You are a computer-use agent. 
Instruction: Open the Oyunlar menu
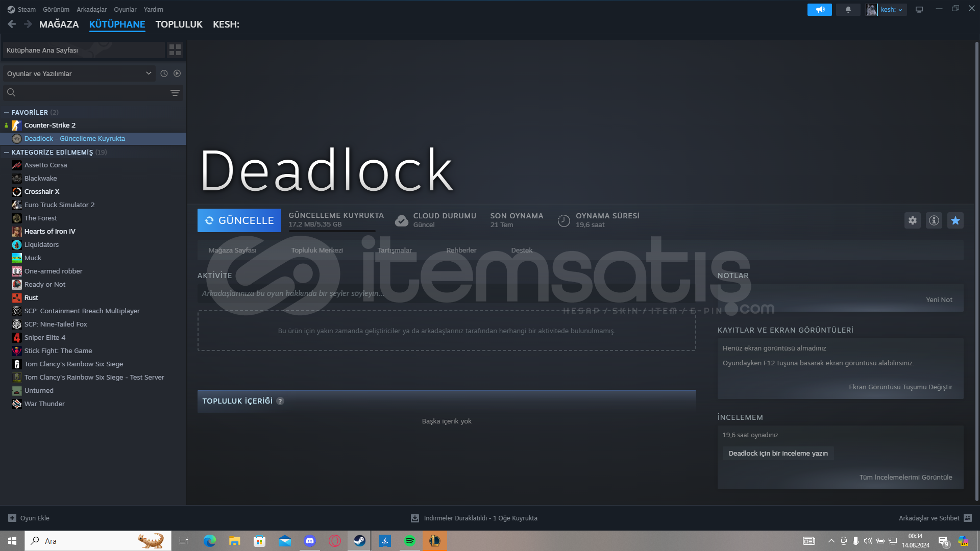click(x=125, y=10)
